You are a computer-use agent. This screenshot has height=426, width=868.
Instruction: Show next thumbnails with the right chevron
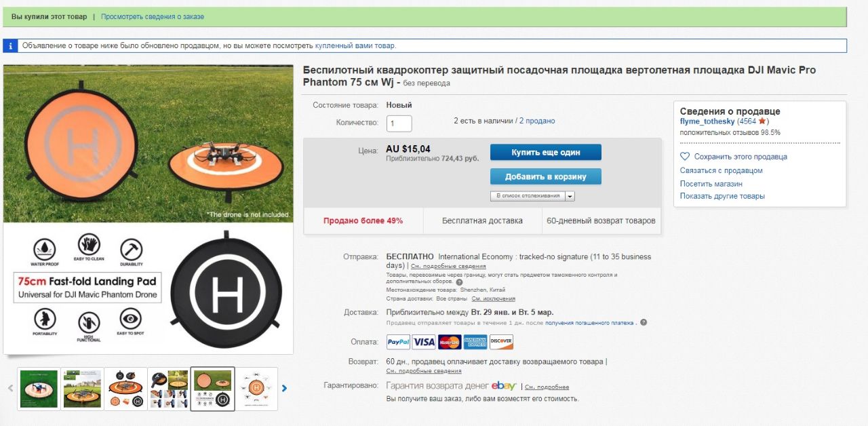[x=284, y=389]
